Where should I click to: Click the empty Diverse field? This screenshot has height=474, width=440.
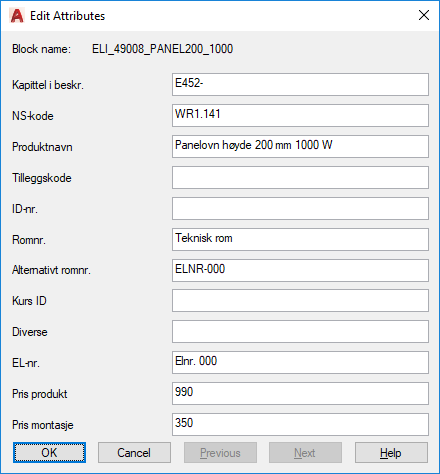[300, 332]
